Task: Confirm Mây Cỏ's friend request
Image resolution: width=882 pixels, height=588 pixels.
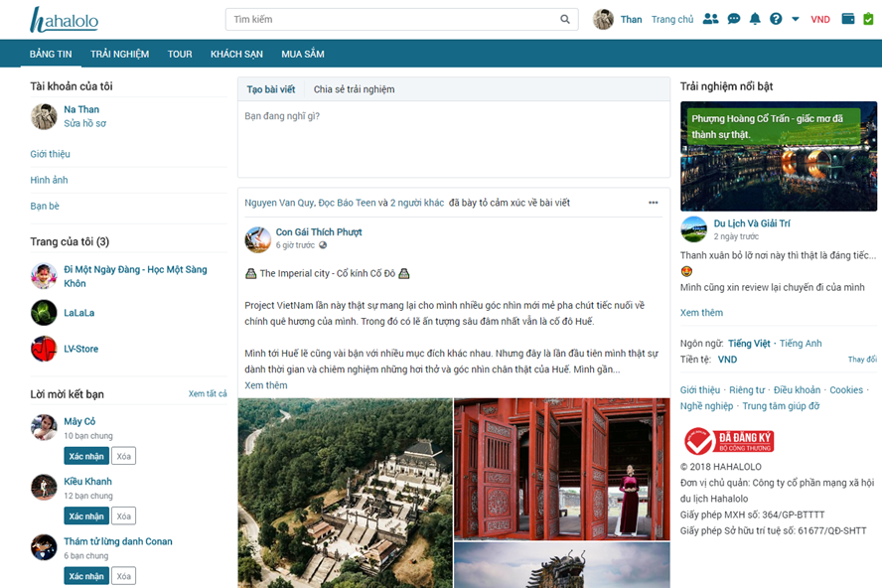Action: click(86, 456)
